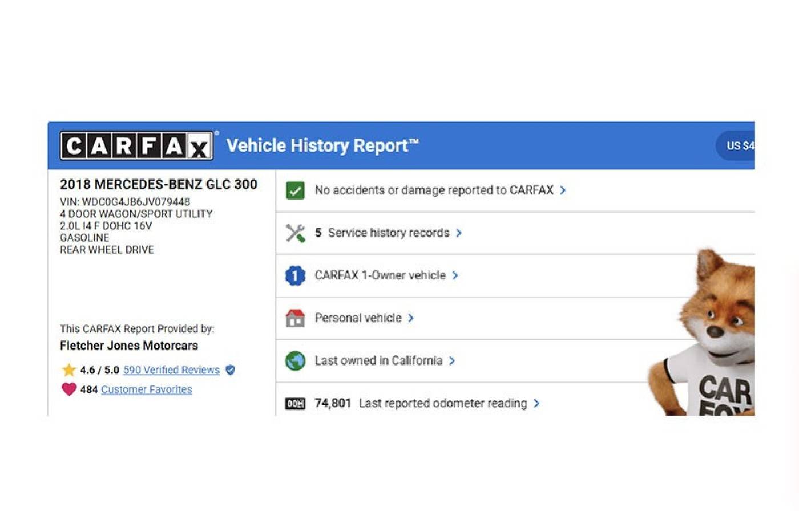Click 2.0L I4 F DOHC 16V text
The width and height of the screenshot is (799, 532).
[106, 226]
